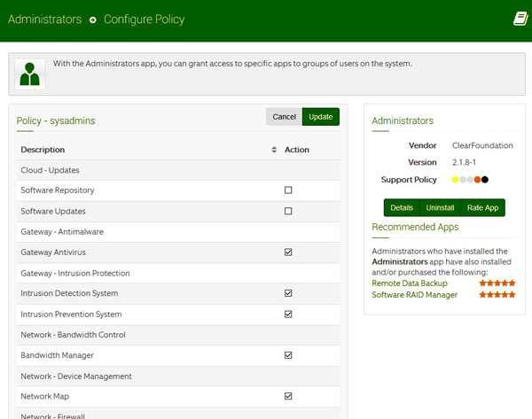The height and width of the screenshot is (419, 532).
Task: Select Gateway - Intrusion Protection category row
Action: pyautogui.click(x=178, y=273)
